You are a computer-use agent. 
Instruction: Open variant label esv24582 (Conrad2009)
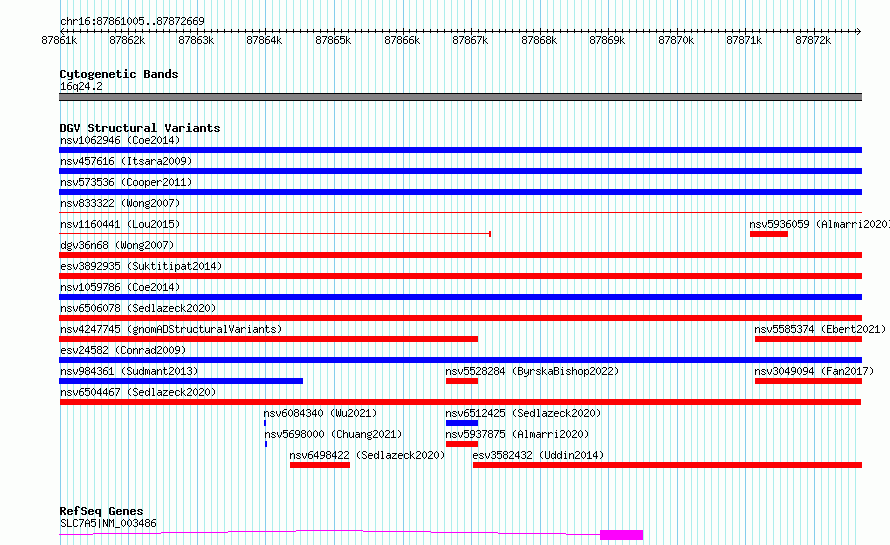tap(123, 350)
